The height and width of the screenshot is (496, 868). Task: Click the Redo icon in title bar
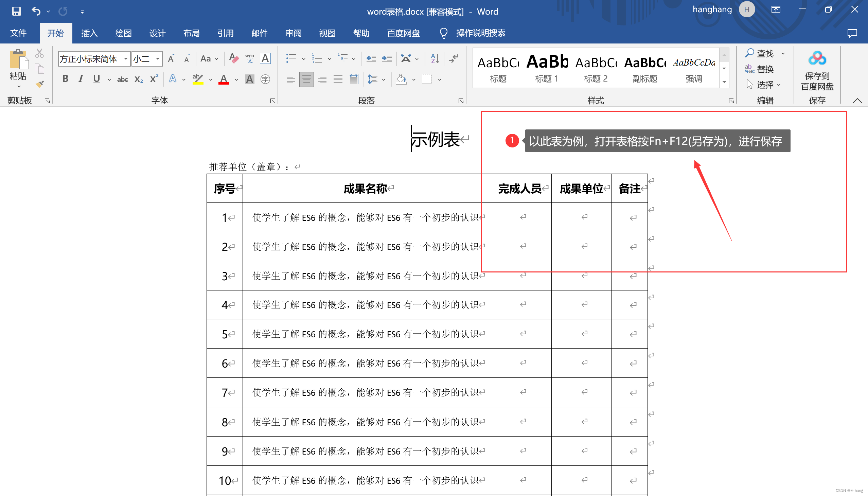63,12
